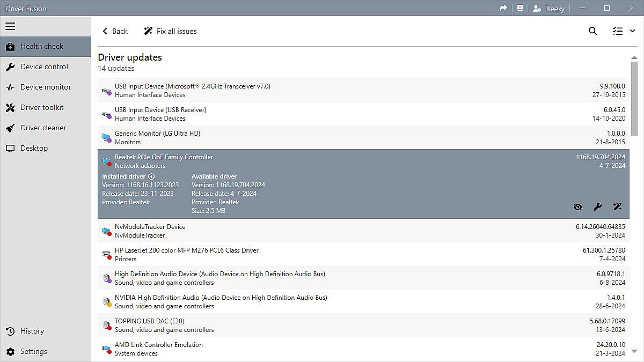
Task: Select High Definition Audio Device row
Action: 363,278
